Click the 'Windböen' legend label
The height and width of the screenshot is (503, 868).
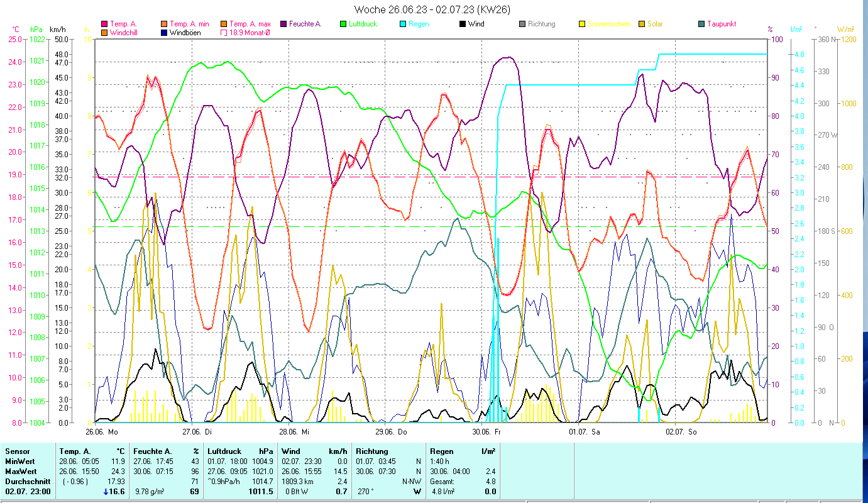point(185,33)
